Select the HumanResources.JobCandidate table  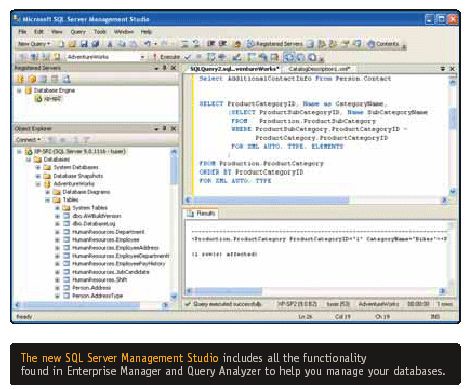111,272
